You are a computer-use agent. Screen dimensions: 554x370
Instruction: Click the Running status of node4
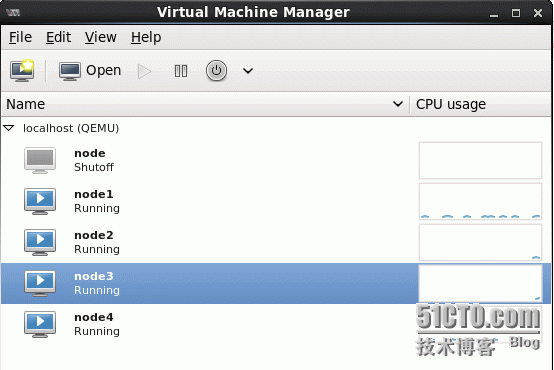pos(97,331)
